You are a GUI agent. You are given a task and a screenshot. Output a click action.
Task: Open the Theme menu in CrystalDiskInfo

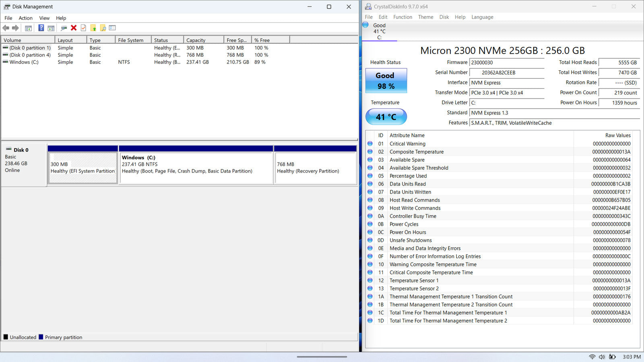tap(425, 17)
